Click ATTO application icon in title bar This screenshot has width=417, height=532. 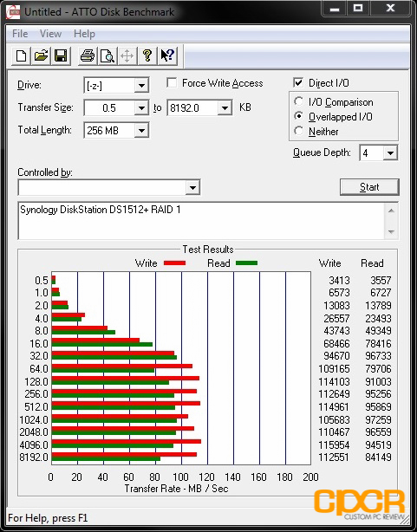13,11
